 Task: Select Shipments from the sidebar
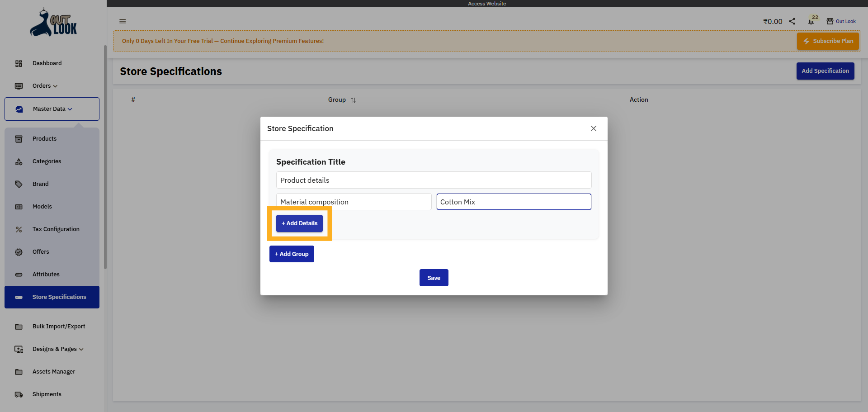point(47,394)
